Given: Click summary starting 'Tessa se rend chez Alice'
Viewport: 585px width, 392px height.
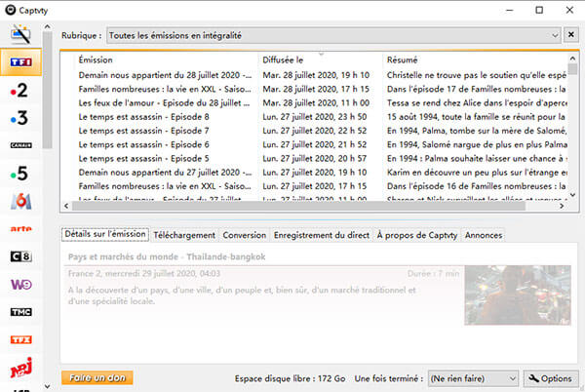Looking at the screenshot, I should click(477, 103).
